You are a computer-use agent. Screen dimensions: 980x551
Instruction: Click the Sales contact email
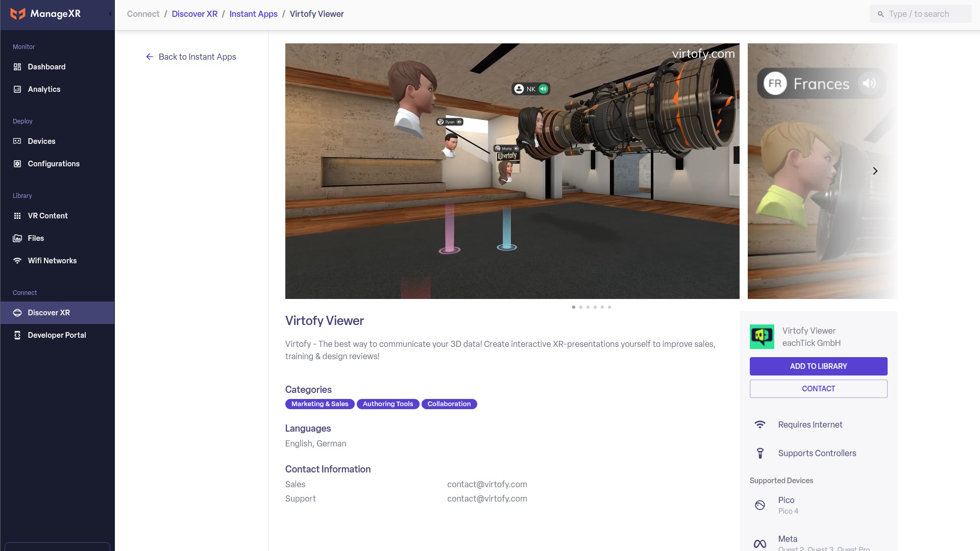pos(487,484)
